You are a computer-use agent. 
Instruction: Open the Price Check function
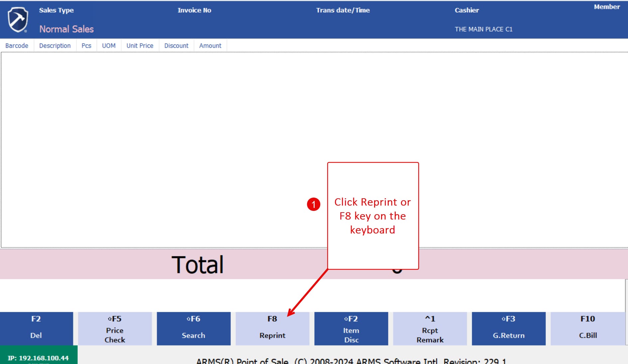coord(115,329)
